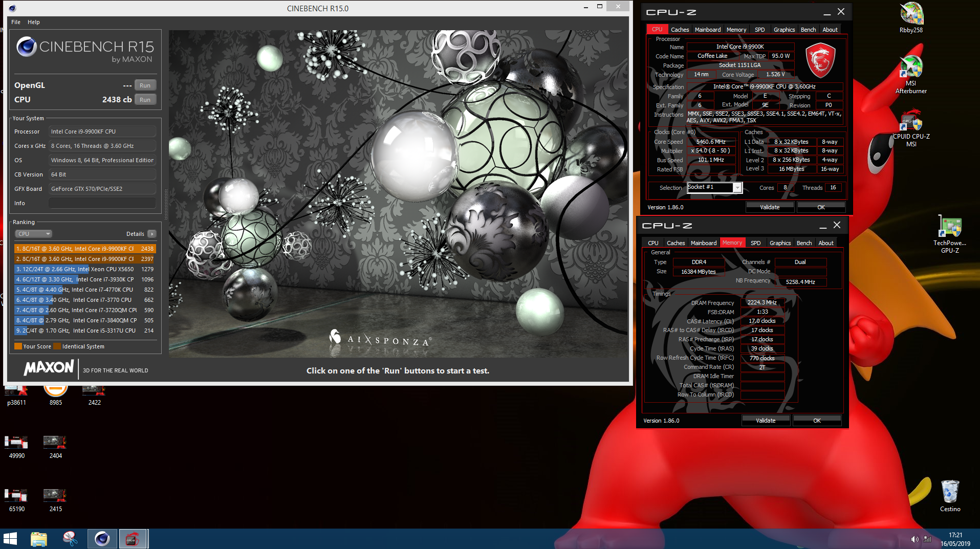
Task: Open the taskbar clock and date
Action: pyautogui.click(x=955, y=539)
